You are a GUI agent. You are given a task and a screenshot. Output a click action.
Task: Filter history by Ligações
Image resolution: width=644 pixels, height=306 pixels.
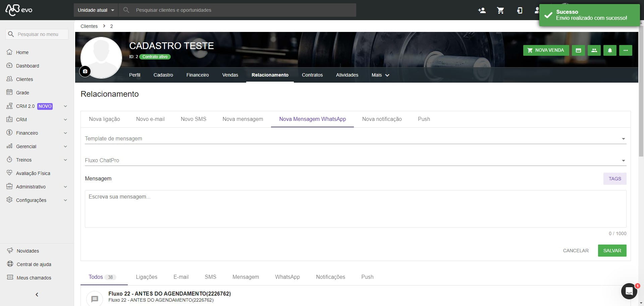147,277
